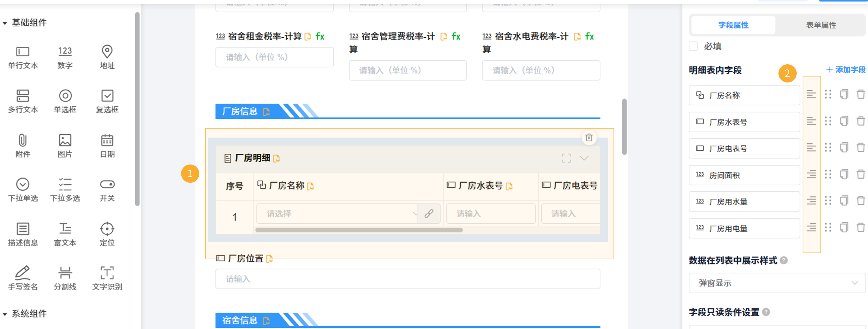Collapse the 厂房明细 table chevron

[584, 158]
